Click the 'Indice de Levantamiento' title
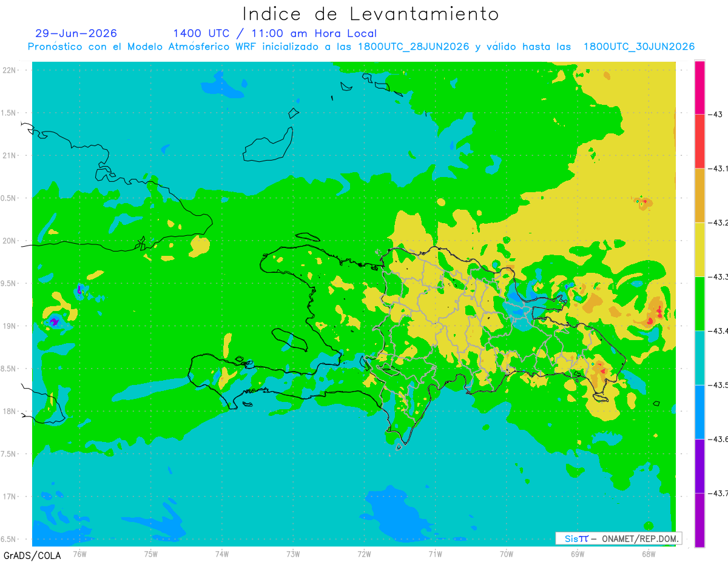Viewport: 728px width, 562px height. coord(371,14)
